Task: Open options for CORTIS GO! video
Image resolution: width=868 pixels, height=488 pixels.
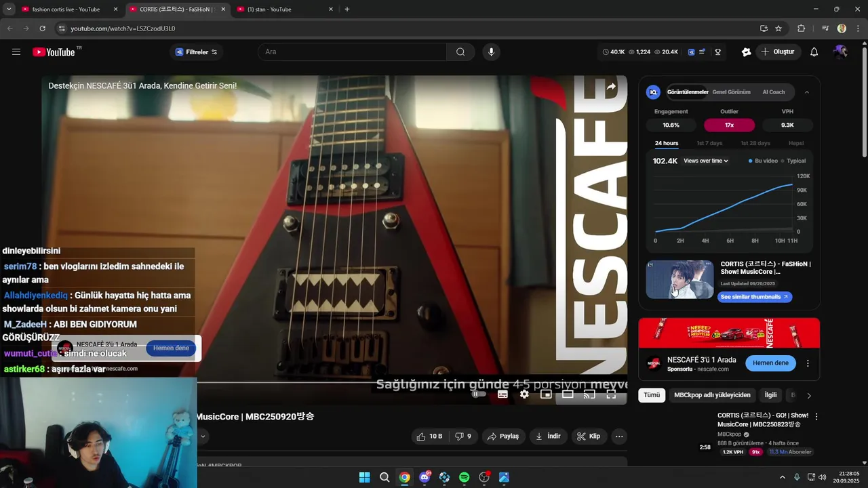Action: point(816,417)
